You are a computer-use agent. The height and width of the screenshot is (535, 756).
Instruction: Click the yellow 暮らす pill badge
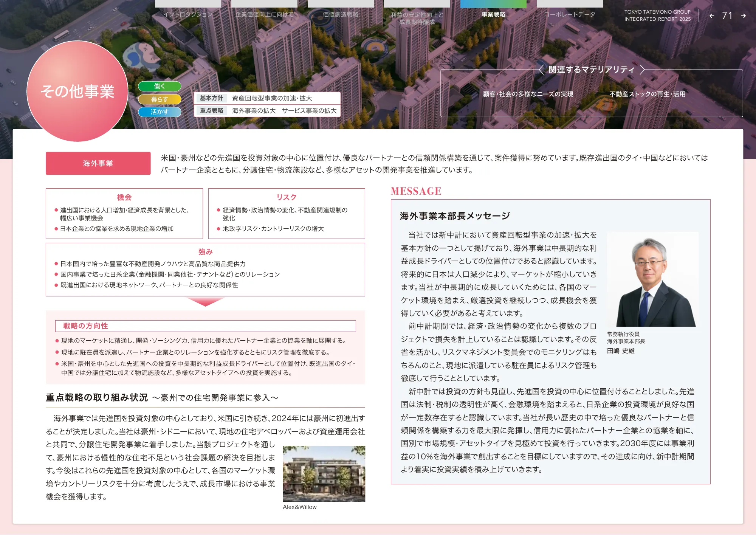tap(160, 99)
